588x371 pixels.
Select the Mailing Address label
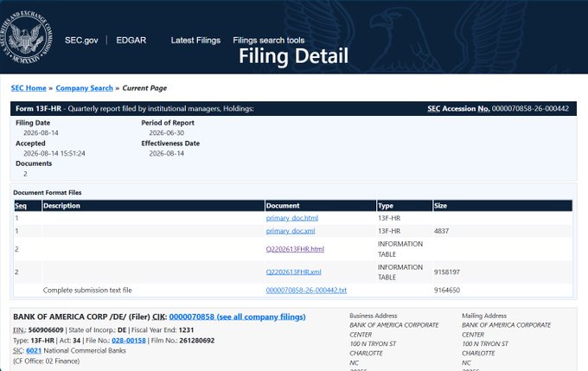(484, 316)
